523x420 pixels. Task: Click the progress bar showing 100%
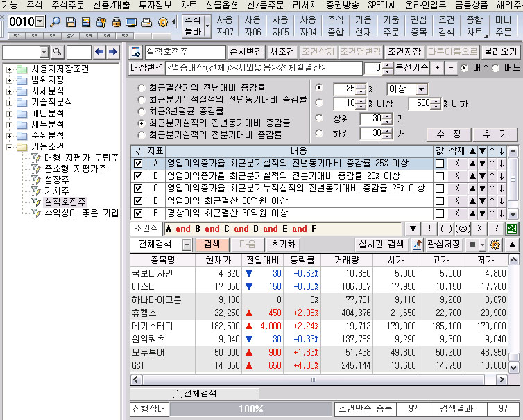tap(250, 409)
